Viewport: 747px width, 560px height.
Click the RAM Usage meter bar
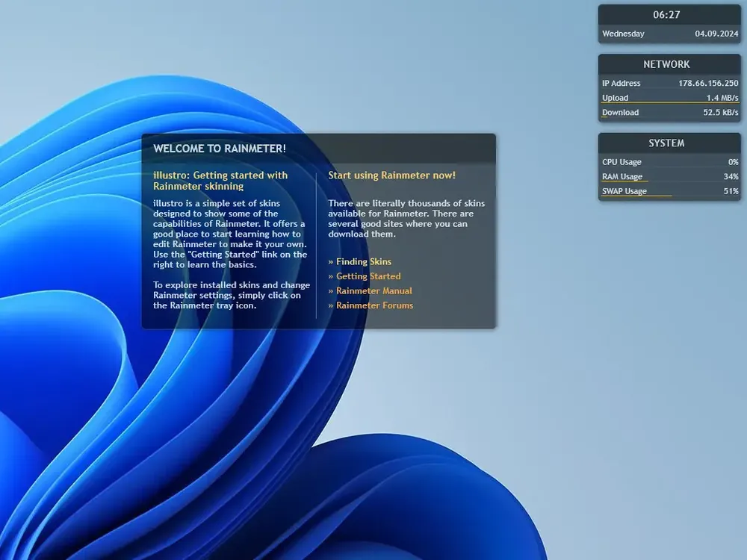624,181
